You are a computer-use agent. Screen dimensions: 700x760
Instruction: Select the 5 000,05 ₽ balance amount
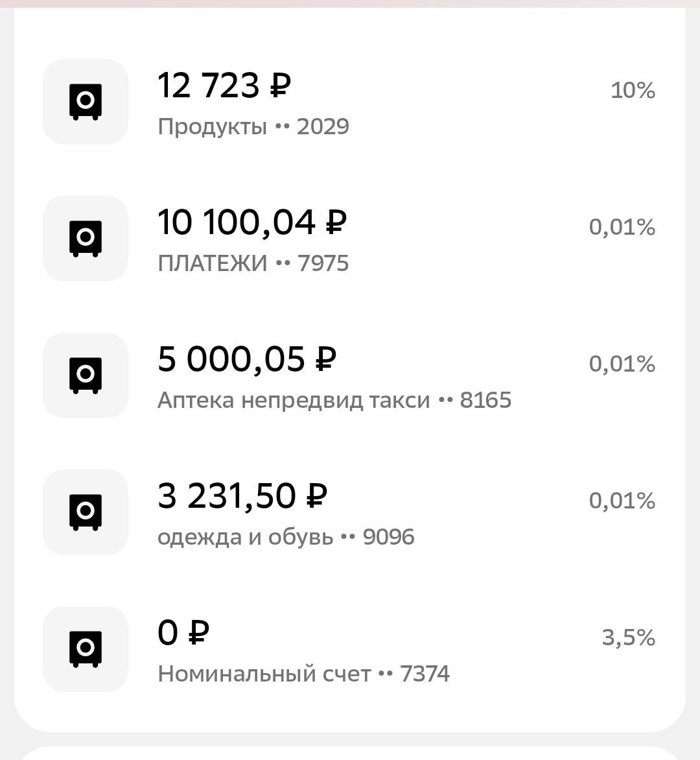(247, 360)
